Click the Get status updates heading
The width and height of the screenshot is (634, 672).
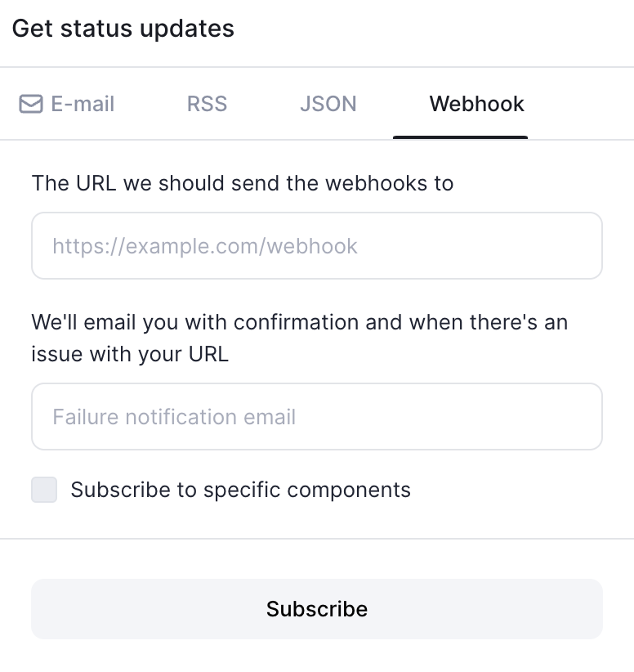123,29
